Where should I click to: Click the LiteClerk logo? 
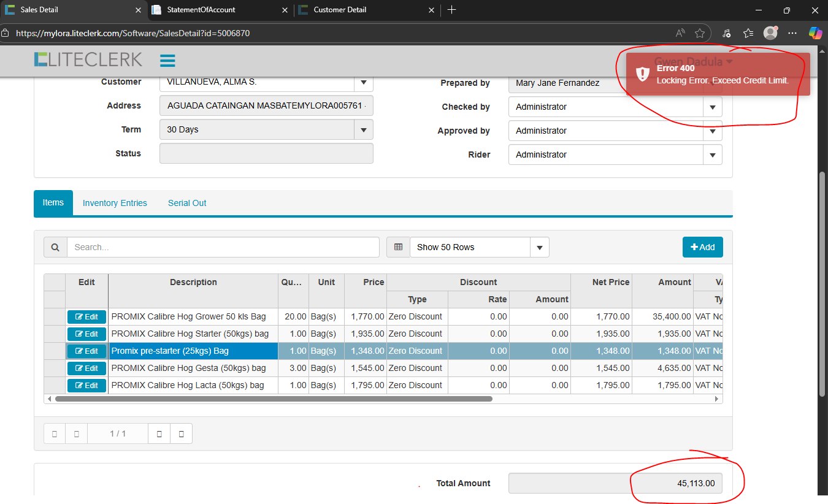tap(88, 59)
